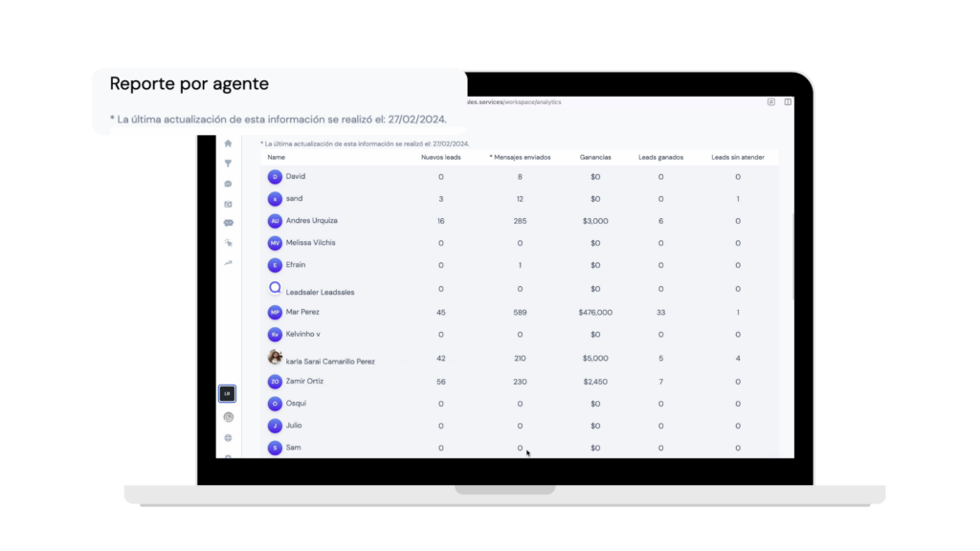Select the Andres Urquiza agent name
The width and height of the screenshot is (980, 551).
[x=311, y=221]
